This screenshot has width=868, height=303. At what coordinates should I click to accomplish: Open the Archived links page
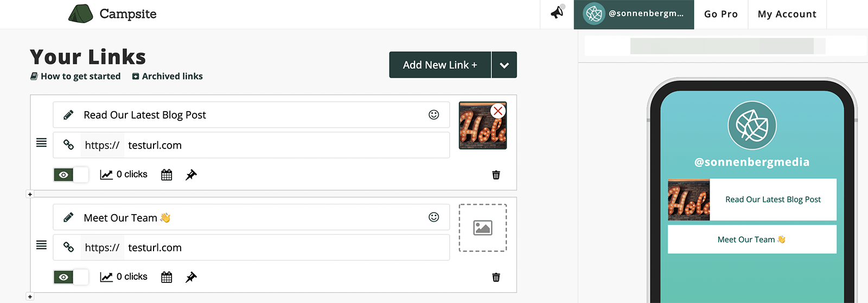[x=168, y=76]
